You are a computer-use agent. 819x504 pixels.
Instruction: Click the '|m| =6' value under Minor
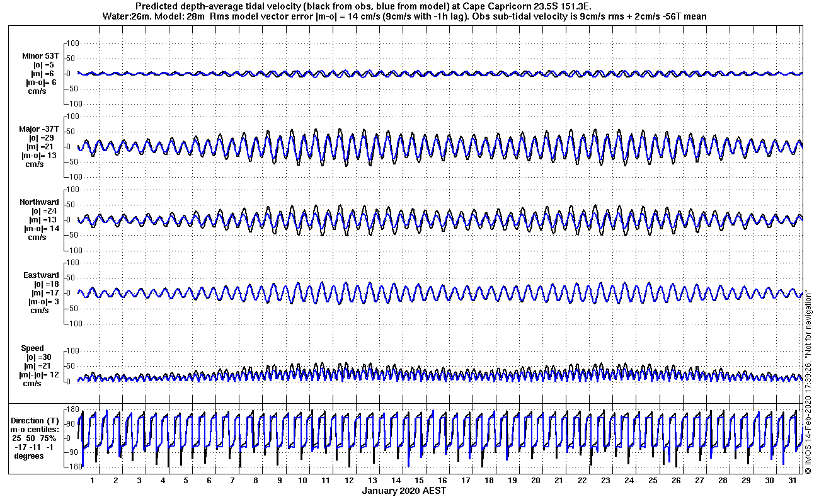click(43, 74)
